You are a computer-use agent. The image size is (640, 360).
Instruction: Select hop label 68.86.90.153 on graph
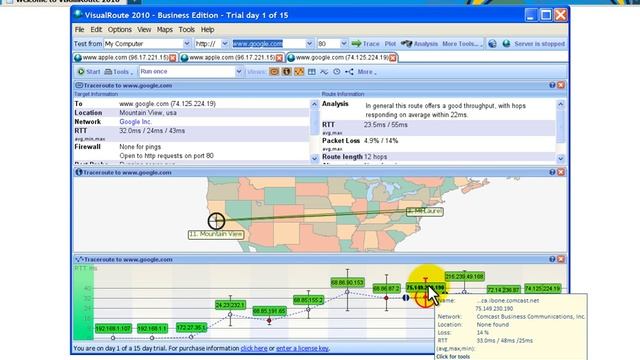tap(347, 282)
